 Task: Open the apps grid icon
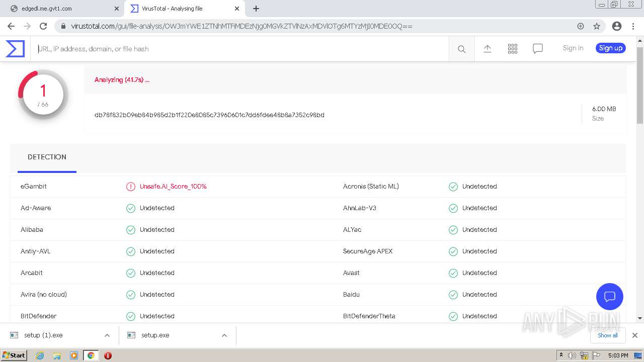point(513,48)
